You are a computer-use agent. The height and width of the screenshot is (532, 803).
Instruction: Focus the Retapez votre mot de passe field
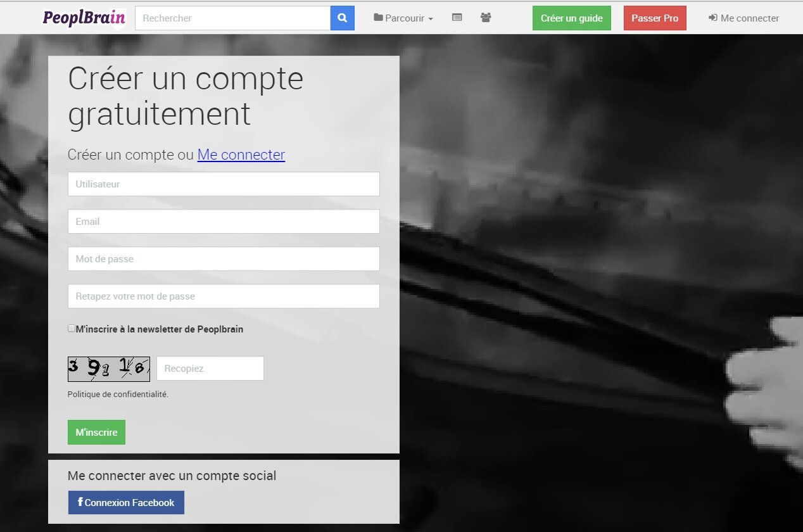click(x=224, y=296)
